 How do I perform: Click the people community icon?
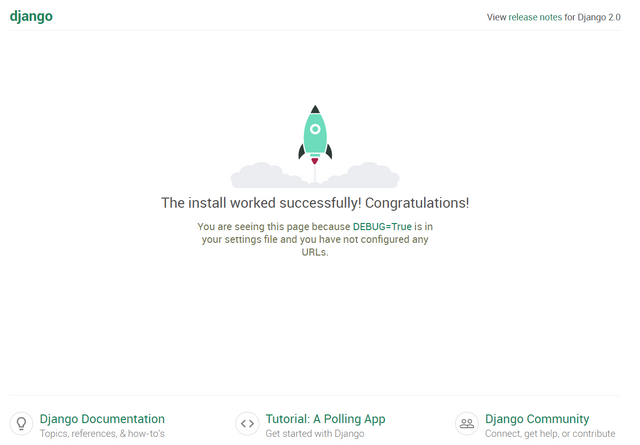click(x=467, y=423)
